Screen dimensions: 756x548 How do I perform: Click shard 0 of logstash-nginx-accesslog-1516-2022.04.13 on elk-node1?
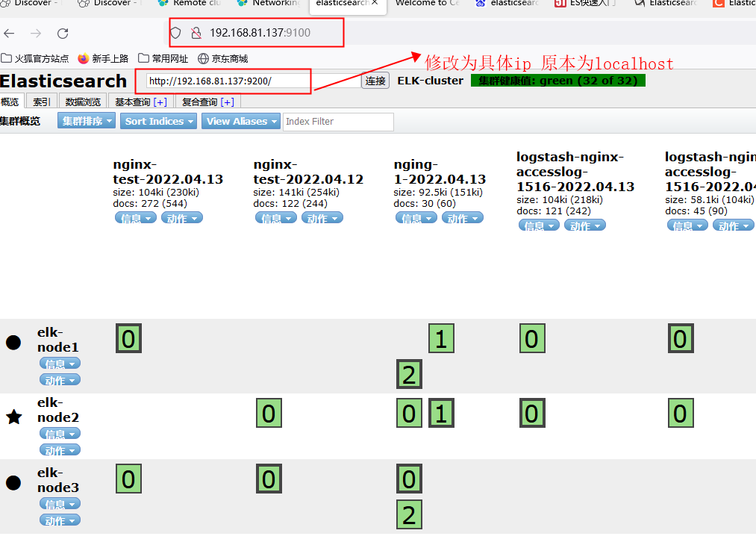532,338
